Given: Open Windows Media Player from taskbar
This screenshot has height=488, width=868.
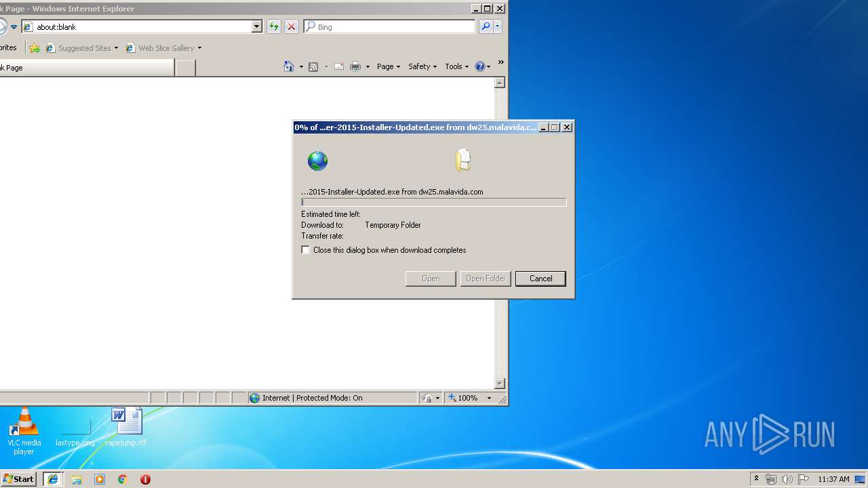Looking at the screenshot, I should point(100,479).
